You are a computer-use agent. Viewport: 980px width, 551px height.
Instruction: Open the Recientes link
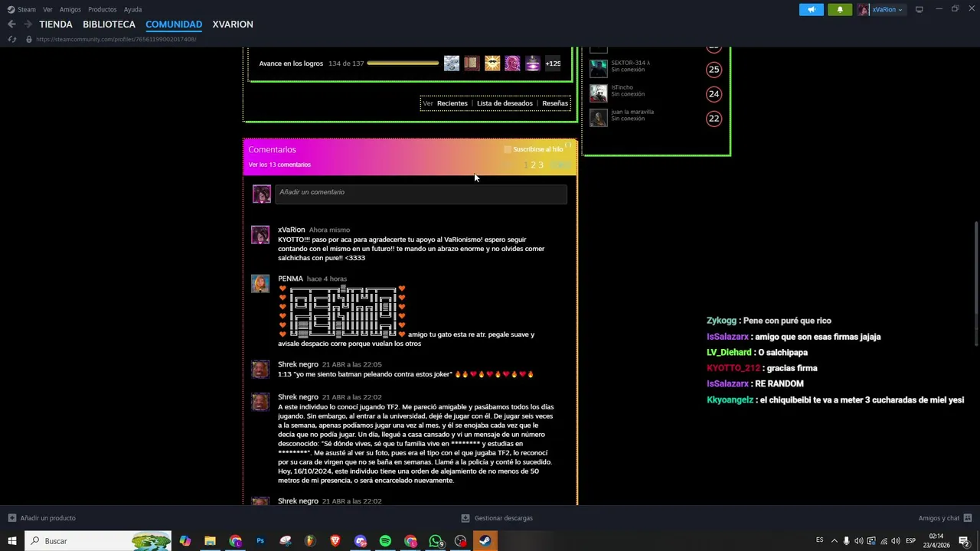tap(452, 103)
